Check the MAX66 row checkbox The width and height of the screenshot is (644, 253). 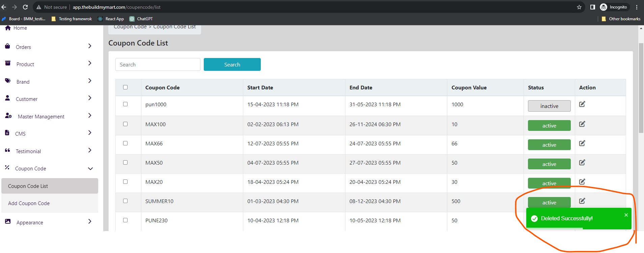pos(125,143)
